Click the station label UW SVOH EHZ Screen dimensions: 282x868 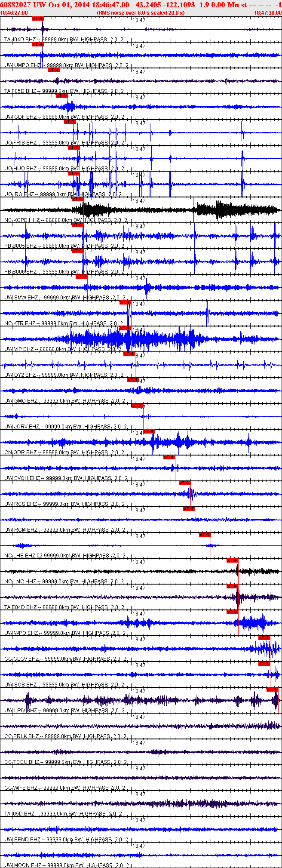22,478
